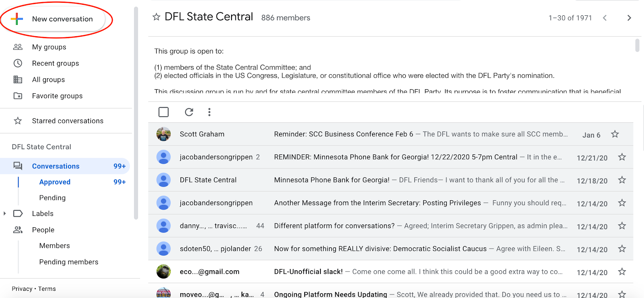Open Recent groups
The width and height of the screenshot is (644, 298).
coord(56,63)
